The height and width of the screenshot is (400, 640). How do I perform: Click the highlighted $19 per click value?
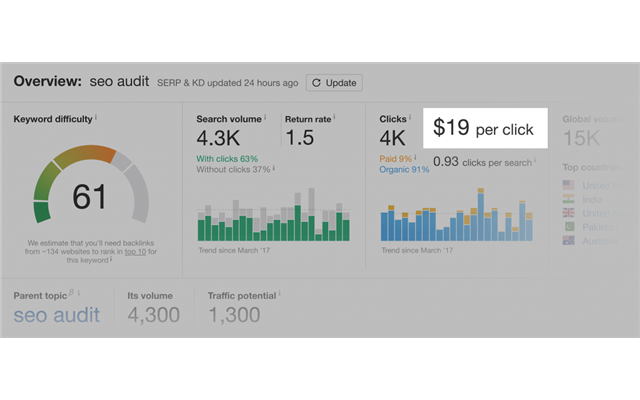click(x=484, y=129)
